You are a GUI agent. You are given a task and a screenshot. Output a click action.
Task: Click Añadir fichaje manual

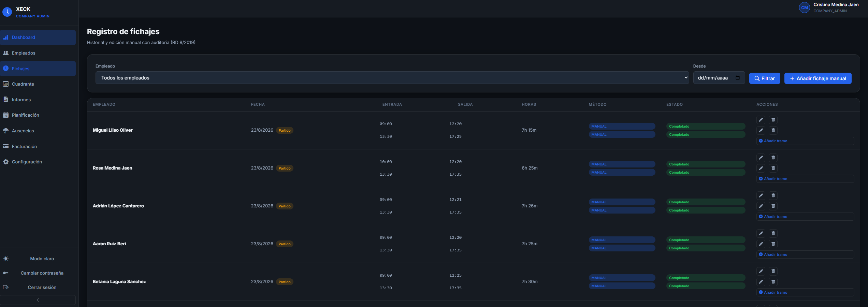(818, 78)
